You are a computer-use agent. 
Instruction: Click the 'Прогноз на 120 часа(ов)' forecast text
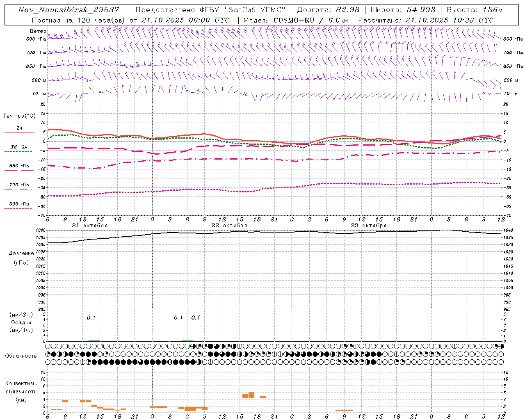click(79, 20)
